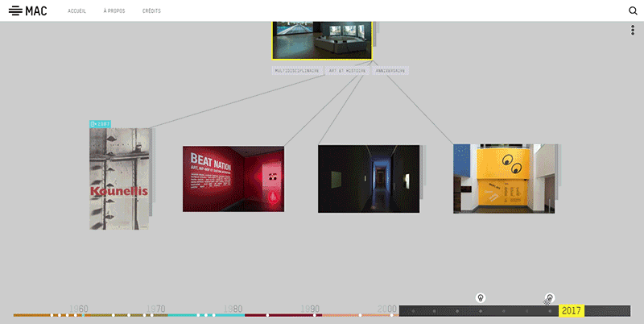The image size is (644, 324).
Task: Jump to 1980 on the timeline
Action: pyautogui.click(x=233, y=309)
